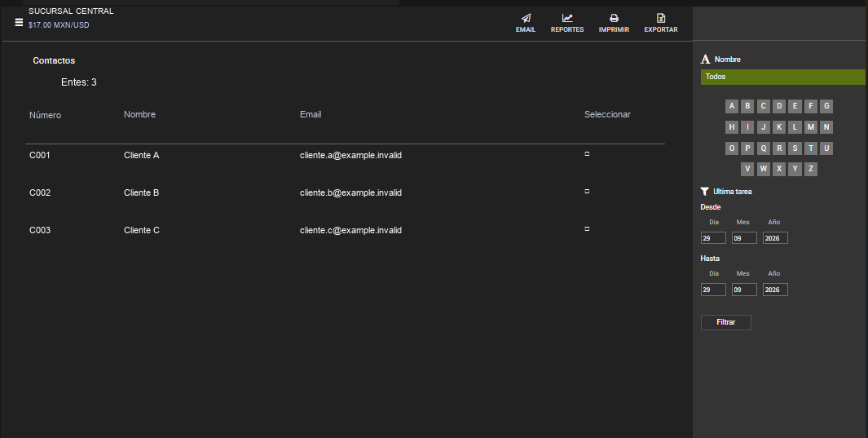Image resolution: width=868 pixels, height=438 pixels.
Task: Click the Contactos heading
Action: (x=54, y=61)
